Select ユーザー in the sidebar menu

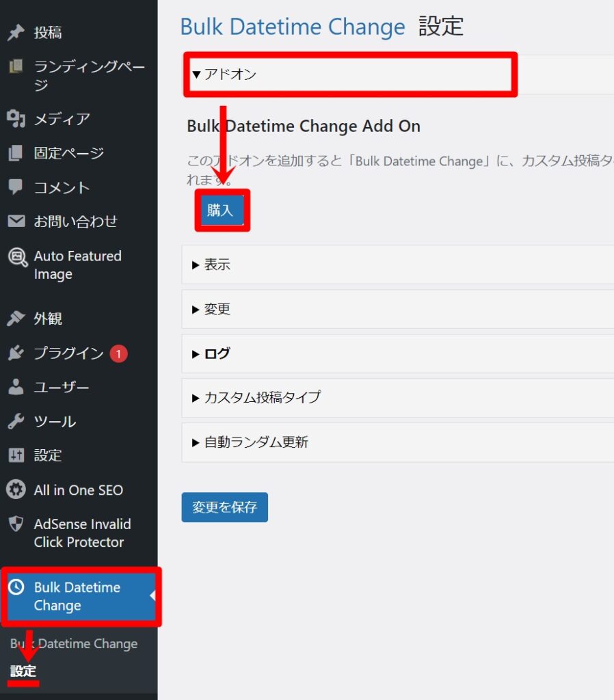click(14, 387)
